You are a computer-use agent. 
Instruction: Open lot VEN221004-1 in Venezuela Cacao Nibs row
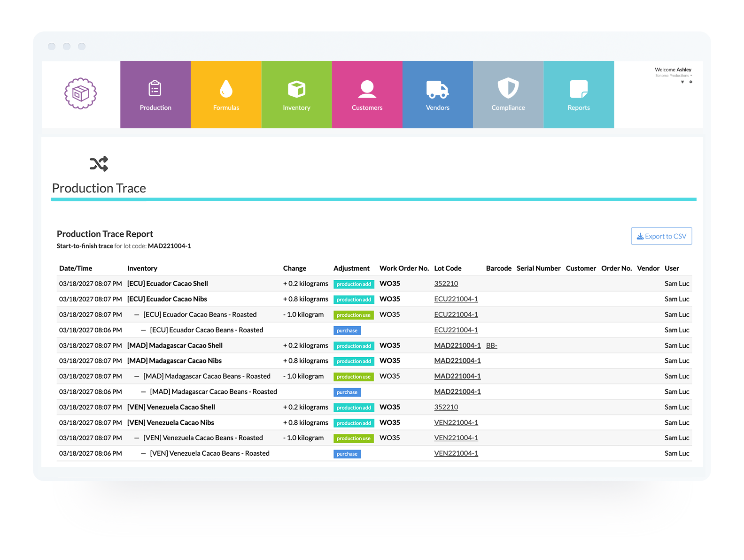[456, 422]
